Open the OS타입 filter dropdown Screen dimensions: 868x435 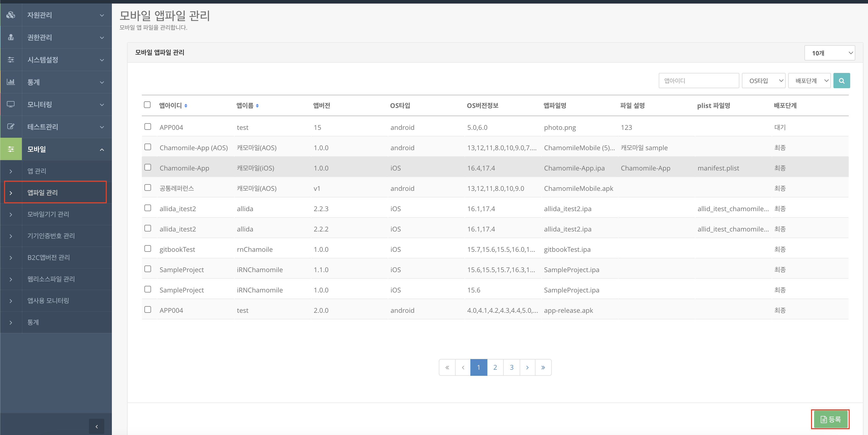click(764, 81)
